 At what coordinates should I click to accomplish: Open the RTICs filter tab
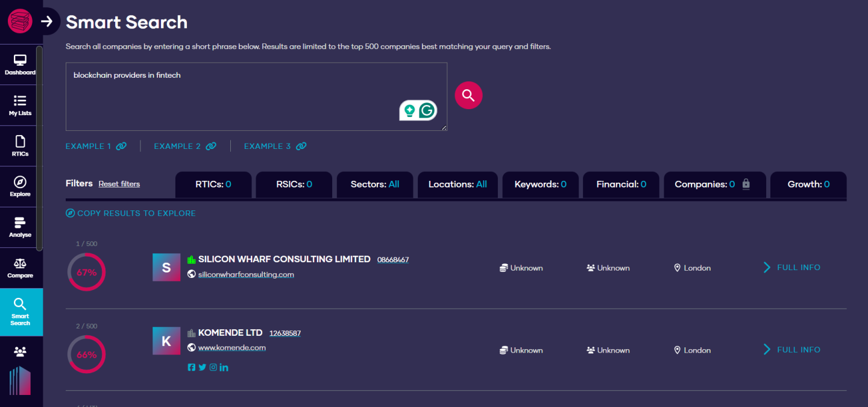[213, 185]
